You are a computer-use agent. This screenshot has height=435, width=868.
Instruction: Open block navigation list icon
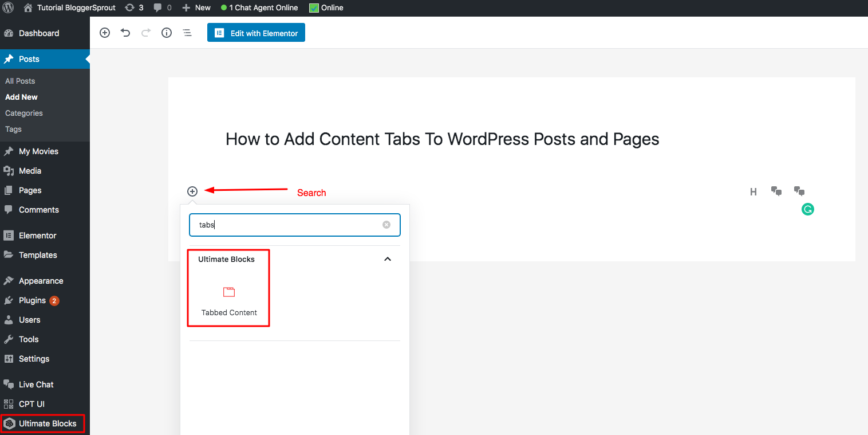(x=187, y=33)
